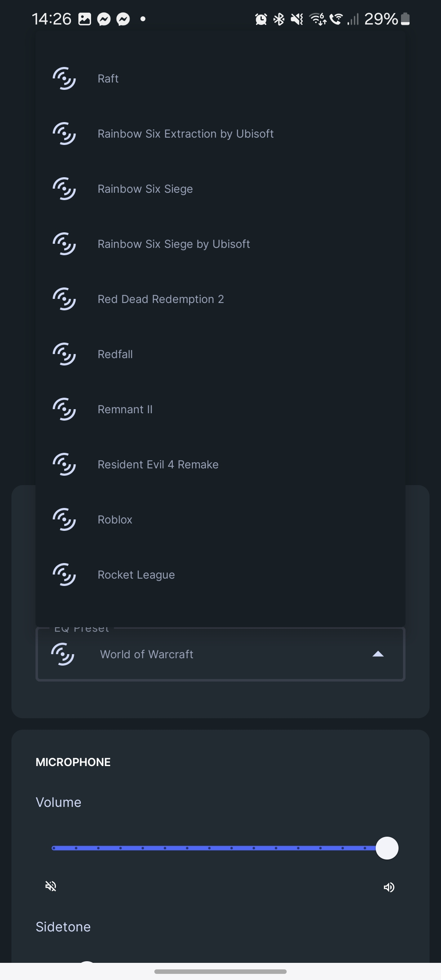
Task: Select the Remnant II option
Action: pos(125,410)
